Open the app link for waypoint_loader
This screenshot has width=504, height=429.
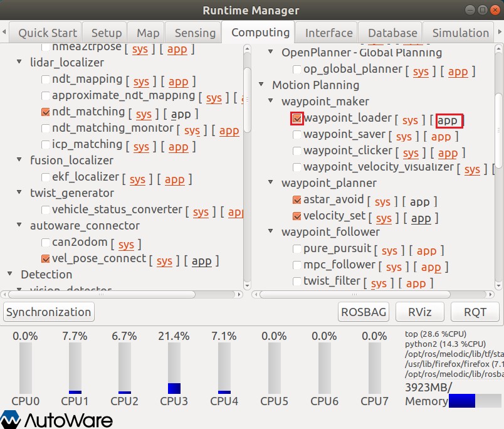coord(448,121)
